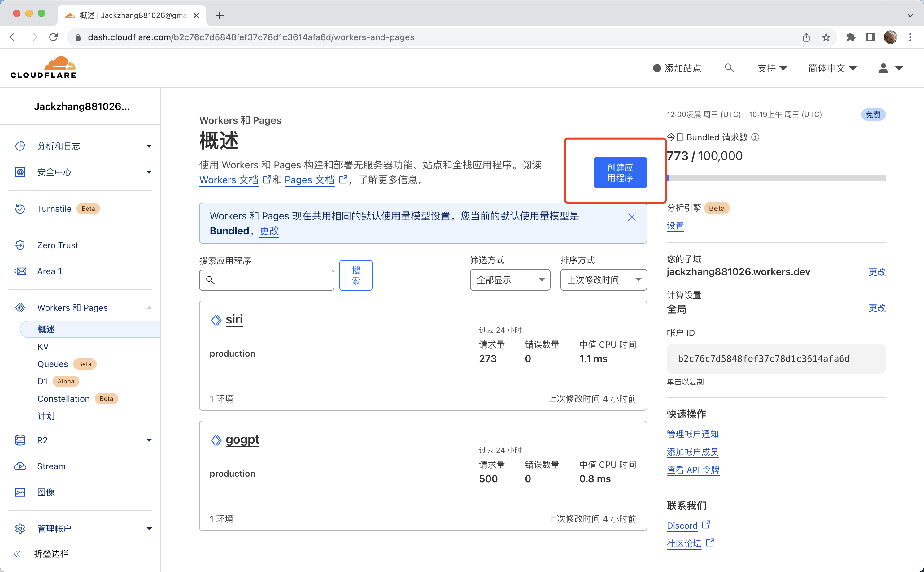Click the R2 database icon
The image size is (924, 572).
(20, 440)
